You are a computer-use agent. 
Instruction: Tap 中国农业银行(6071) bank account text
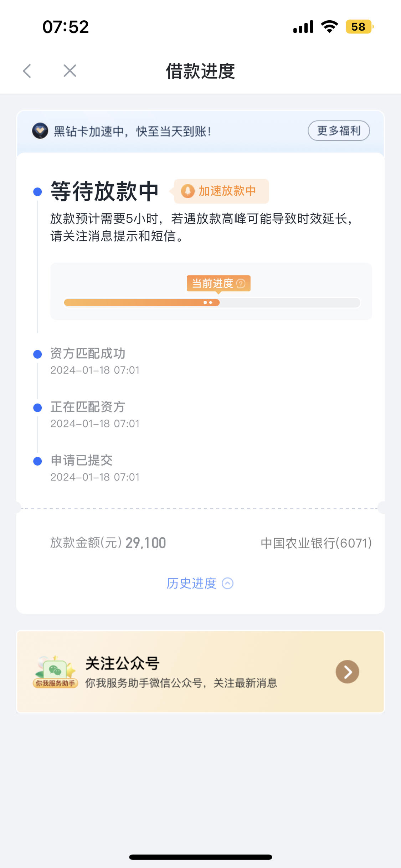316,543
